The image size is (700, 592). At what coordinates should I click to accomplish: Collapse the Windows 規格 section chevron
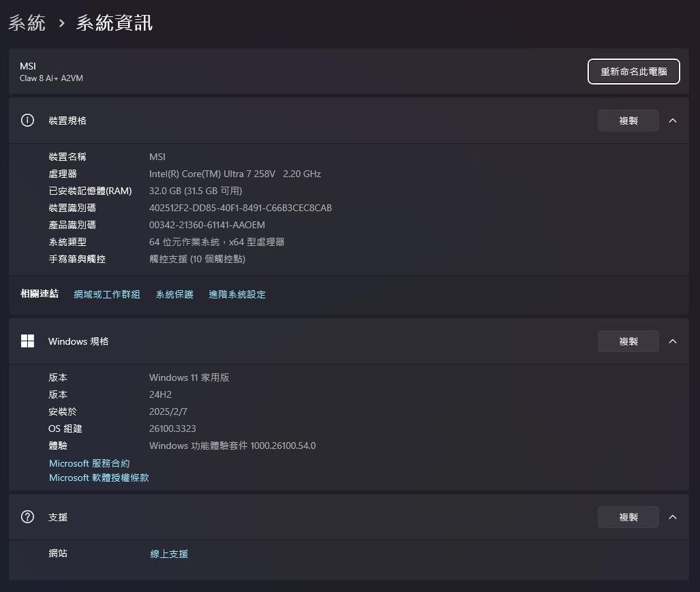673,341
